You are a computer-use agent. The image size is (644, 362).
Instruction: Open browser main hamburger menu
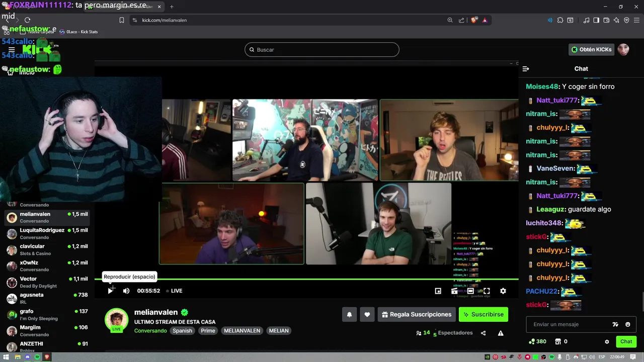[636, 20]
